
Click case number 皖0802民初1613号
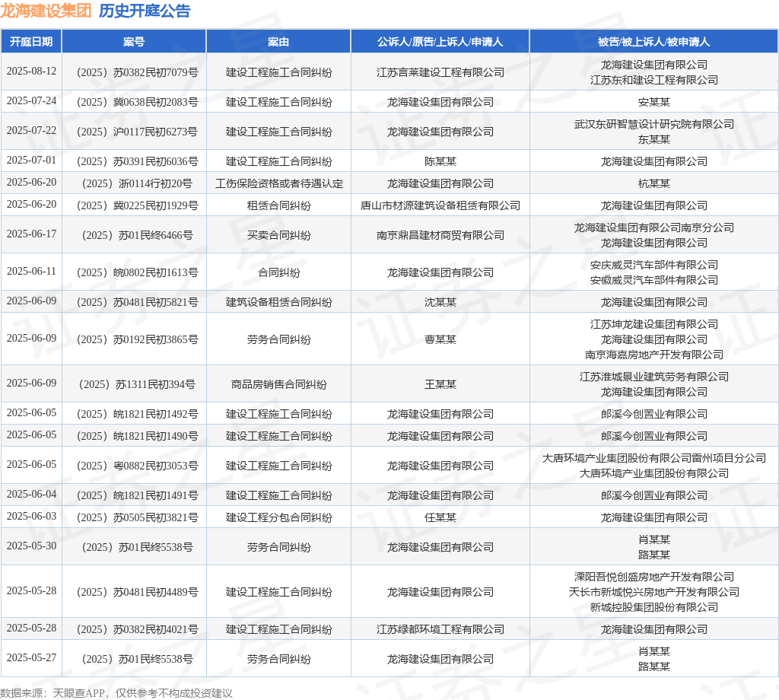137,272
